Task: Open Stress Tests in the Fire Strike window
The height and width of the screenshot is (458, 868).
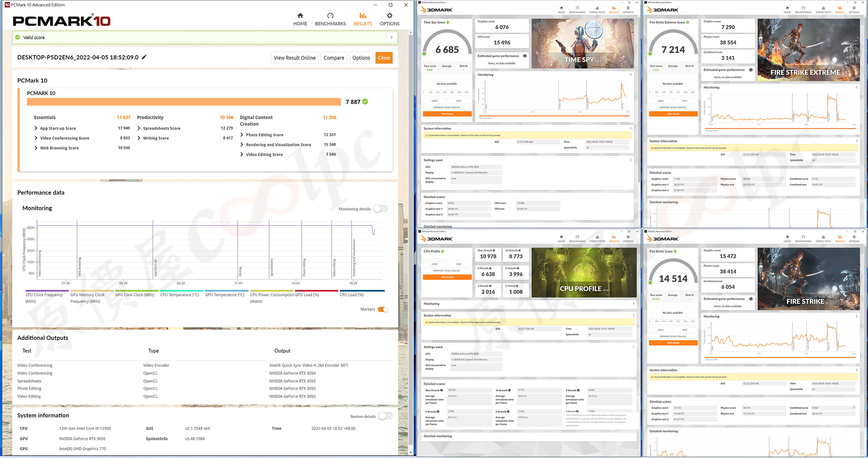Action: (x=823, y=239)
